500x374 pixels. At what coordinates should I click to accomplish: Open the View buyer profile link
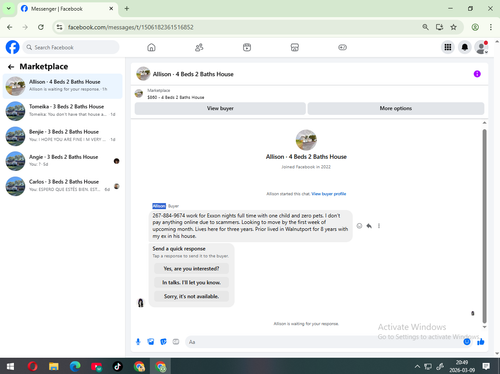click(x=329, y=194)
